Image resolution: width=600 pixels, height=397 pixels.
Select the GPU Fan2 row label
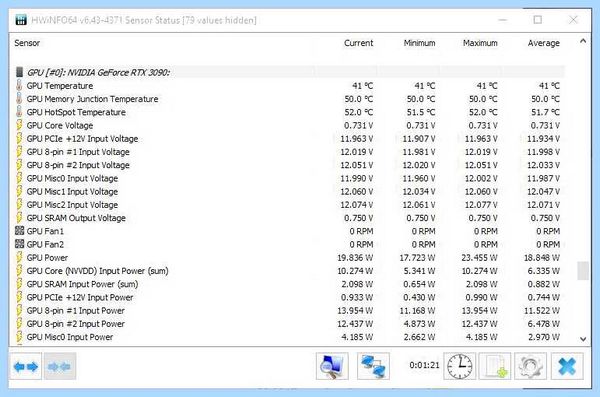click(45, 244)
